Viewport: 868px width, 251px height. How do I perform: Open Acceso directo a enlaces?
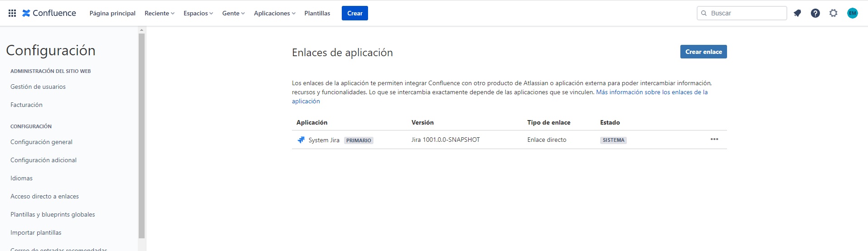(44, 196)
